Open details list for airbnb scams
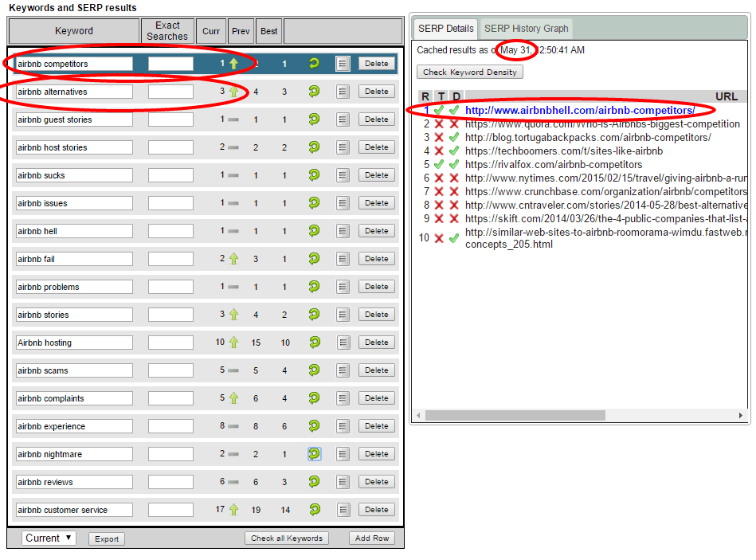Screen dimensions: 756x560 (x=343, y=370)
